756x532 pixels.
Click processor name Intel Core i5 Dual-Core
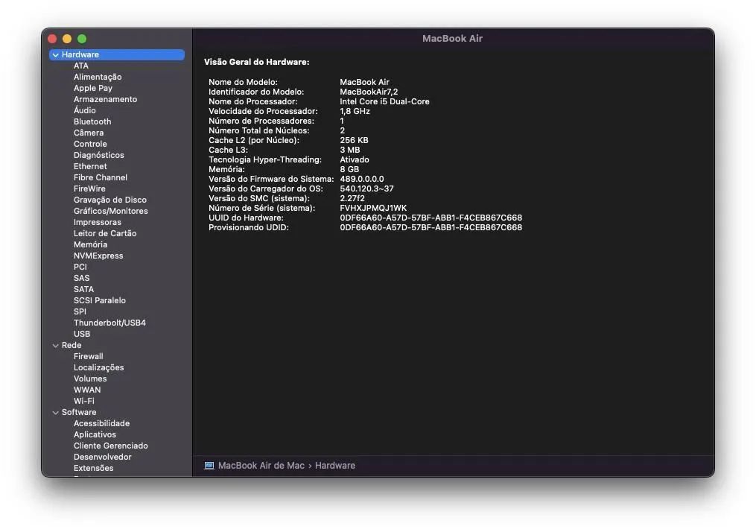[384, 101]
